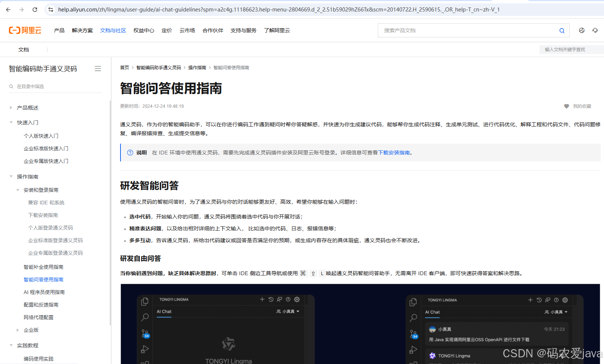Open 企业专属版登录通义灵码 page
The image size is (604, 364).
[x=56, y=253]
